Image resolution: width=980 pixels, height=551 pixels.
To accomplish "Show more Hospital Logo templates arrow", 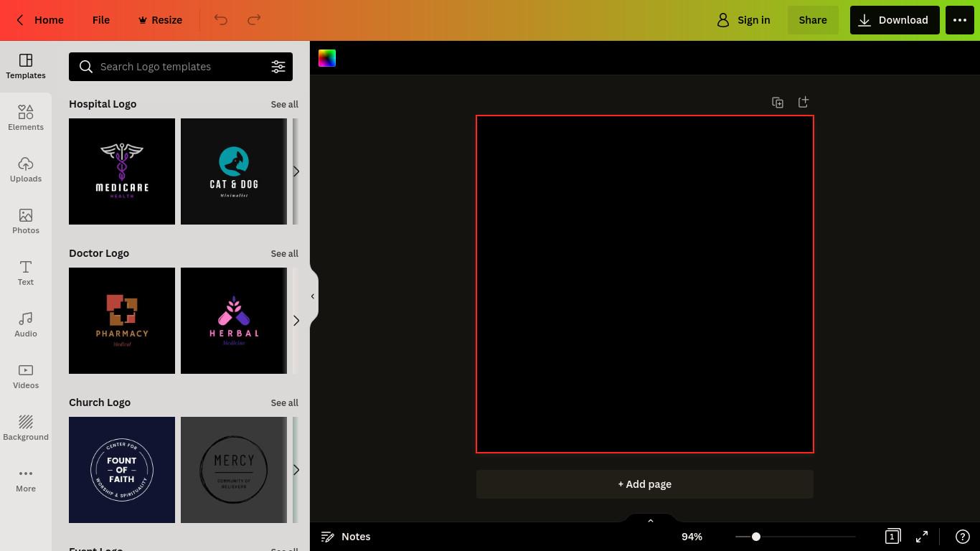I will point(296,171).
